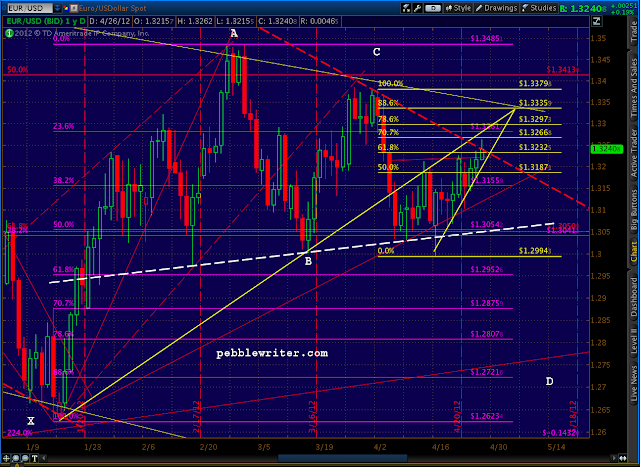
Task: Open the D timeframe selector button
Action: [433, 8]
